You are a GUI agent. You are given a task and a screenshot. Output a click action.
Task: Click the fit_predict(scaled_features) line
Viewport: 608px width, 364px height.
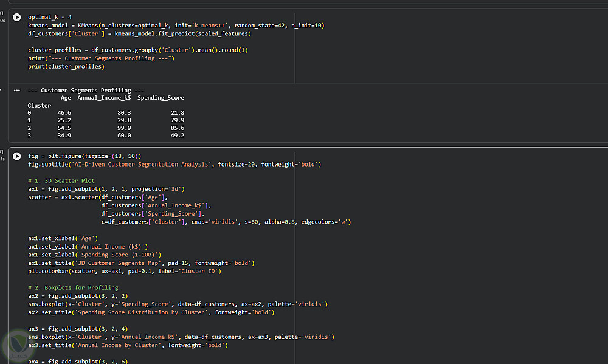pos(139,33)
